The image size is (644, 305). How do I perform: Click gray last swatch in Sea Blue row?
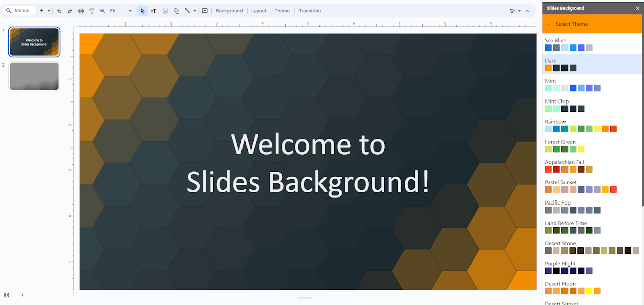point(589,48)
